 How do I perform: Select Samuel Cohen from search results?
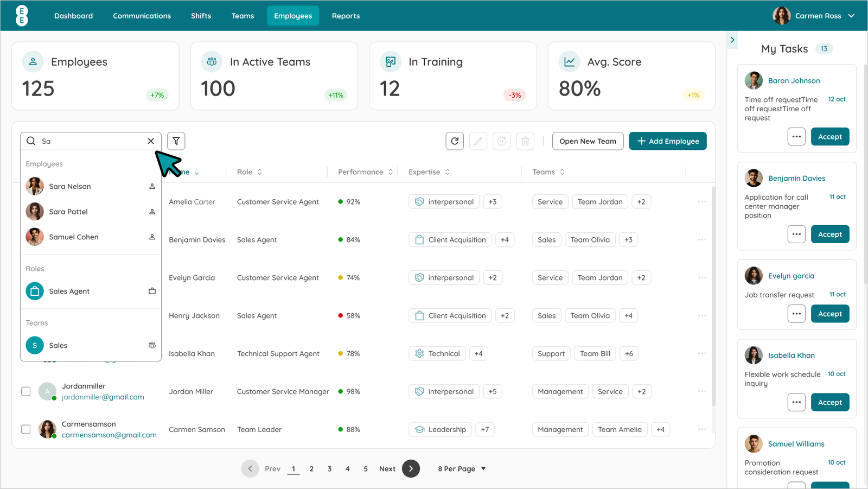(91, 237)
